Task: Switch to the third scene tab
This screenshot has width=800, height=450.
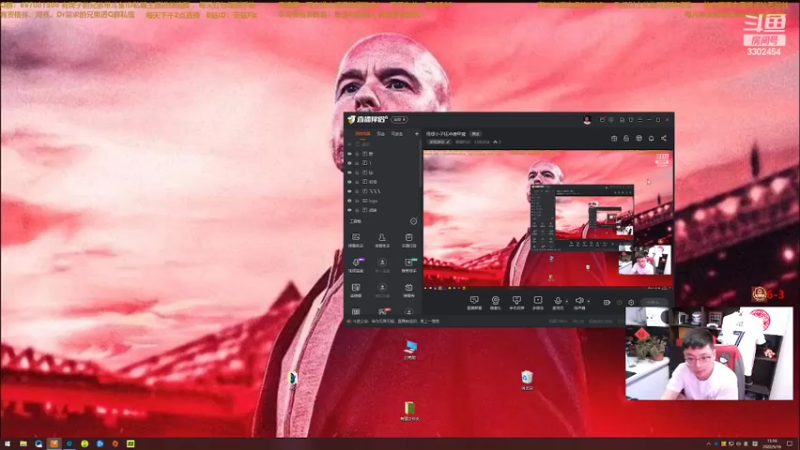Action: tap(396, 134)
